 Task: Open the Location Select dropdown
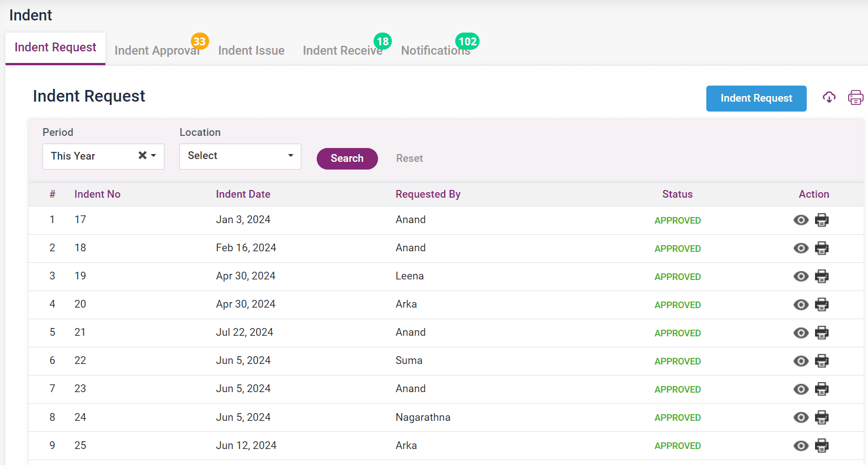click(x=240, y=156)
